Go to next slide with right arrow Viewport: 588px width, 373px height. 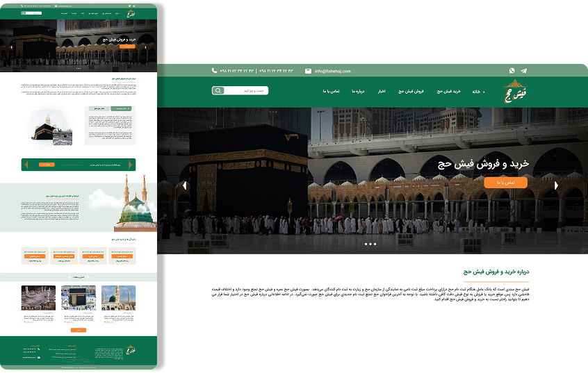[556, 185]
